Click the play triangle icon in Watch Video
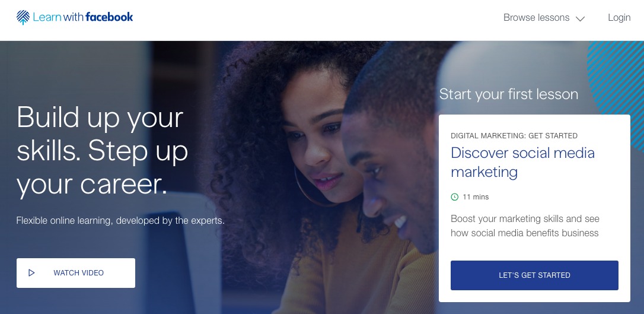 [x=31, y=273]
